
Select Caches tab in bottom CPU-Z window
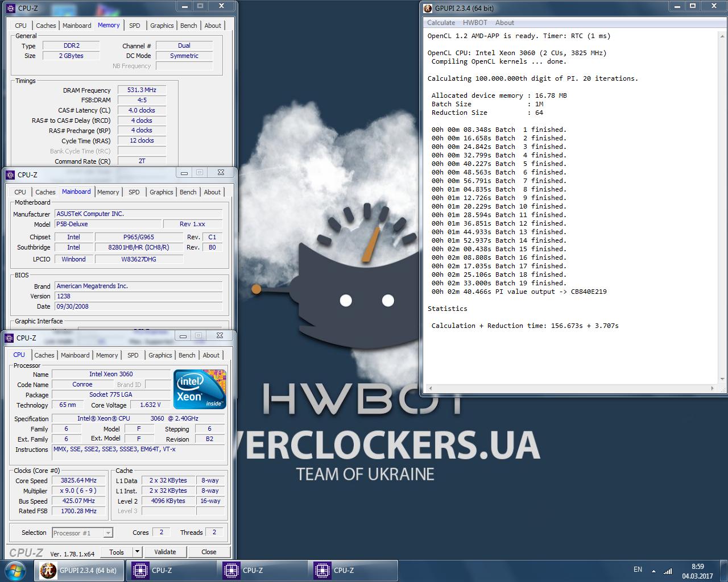coord(44,355)
